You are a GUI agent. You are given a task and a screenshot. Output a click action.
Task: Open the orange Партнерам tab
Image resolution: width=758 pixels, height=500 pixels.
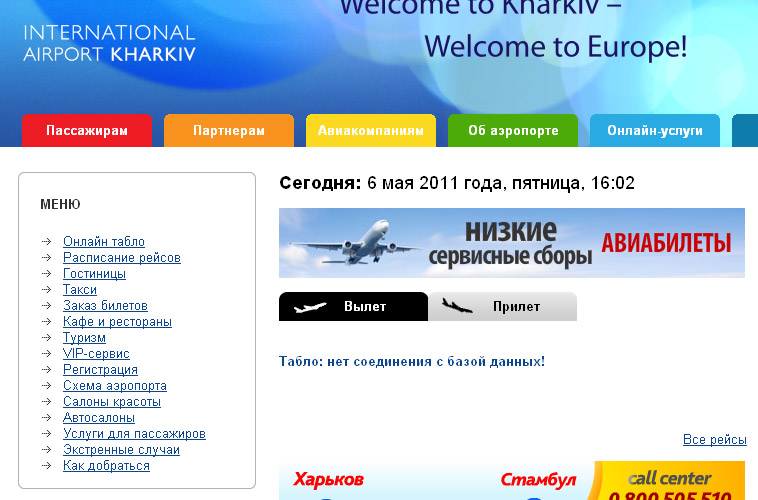tap(229, 131)
